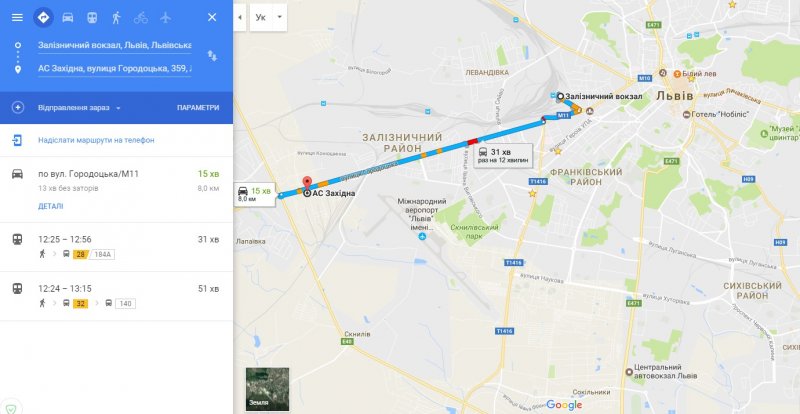Open the Відправлення зараз departure dropdown
Screen dimensions: 800x414
click(x=79, y=108)
